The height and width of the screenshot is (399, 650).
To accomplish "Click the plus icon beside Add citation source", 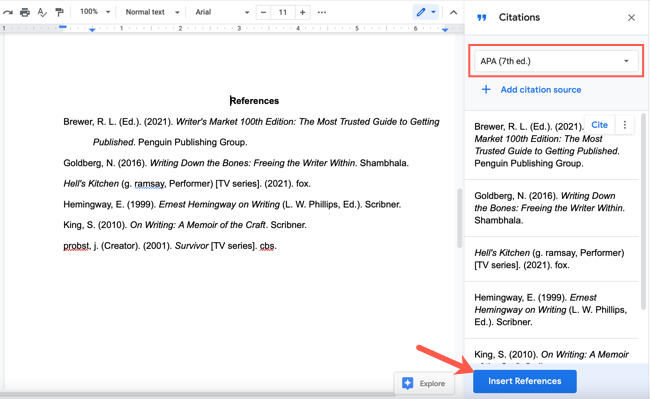I will (486, 89).
